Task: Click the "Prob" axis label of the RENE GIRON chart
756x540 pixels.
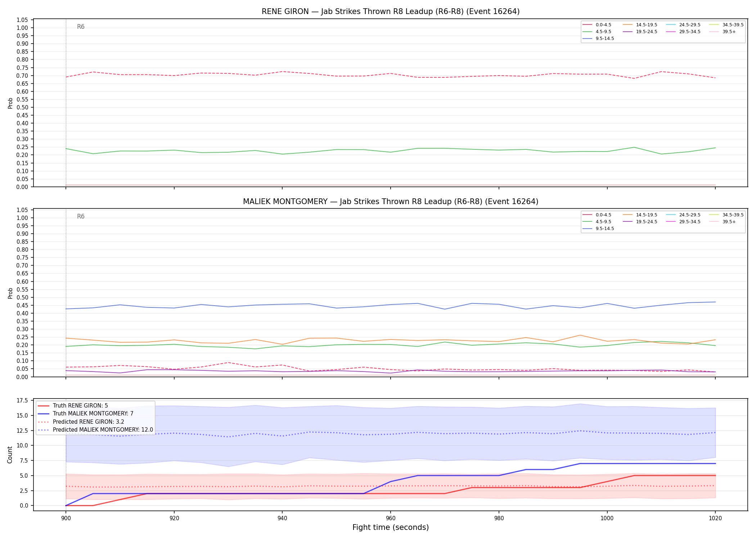Action: 10,103
